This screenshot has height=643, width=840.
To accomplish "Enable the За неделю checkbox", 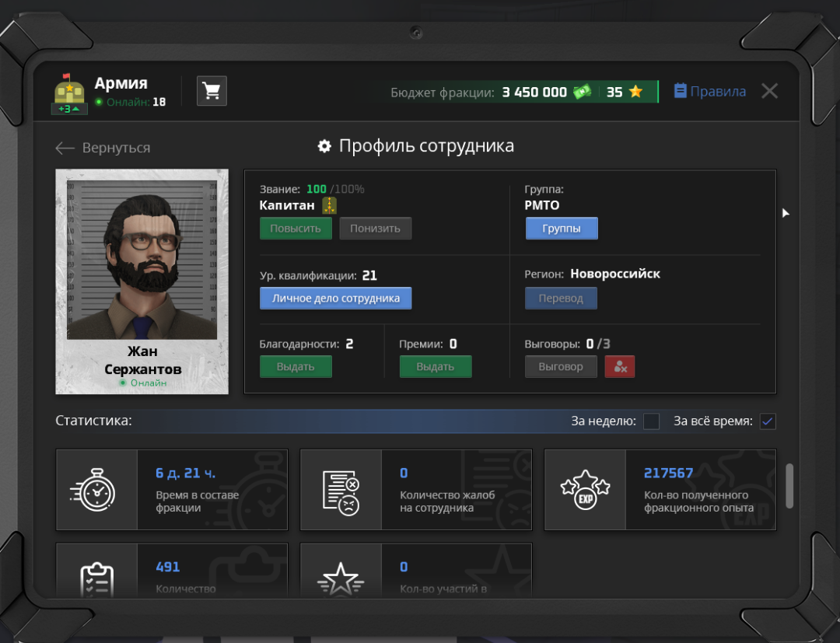I will click(x=651, y=421).
